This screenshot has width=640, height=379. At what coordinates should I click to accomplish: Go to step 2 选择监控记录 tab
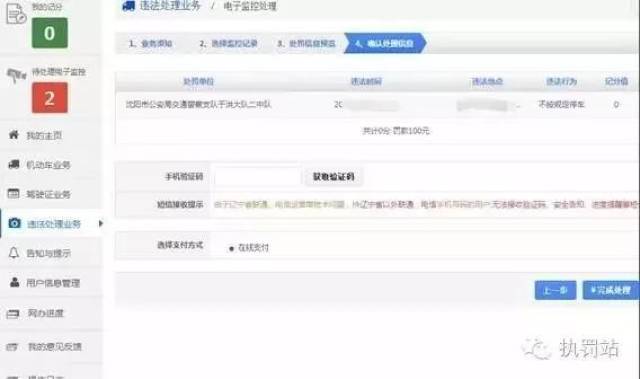[228, 43]
